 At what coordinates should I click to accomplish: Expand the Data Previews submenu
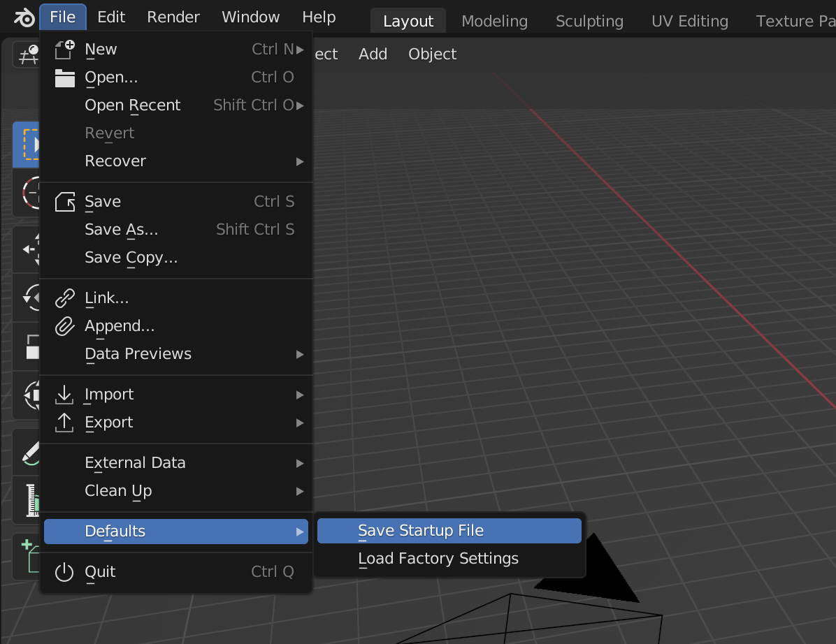coord(300,354)
